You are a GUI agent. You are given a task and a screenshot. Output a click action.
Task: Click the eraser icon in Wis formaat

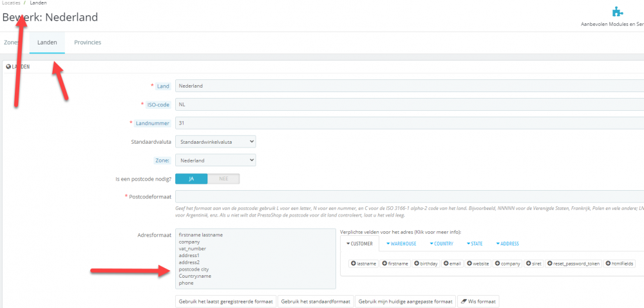click(463, 302)
